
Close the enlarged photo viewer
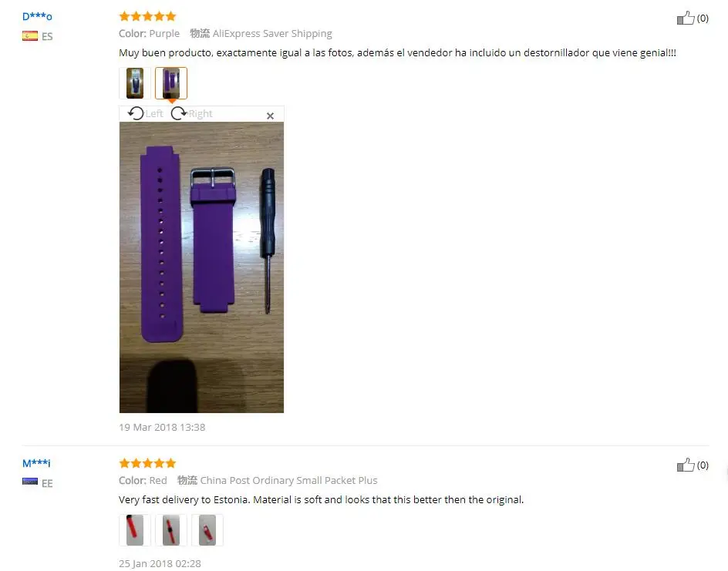pyautogui.click(x=270, y=116)
